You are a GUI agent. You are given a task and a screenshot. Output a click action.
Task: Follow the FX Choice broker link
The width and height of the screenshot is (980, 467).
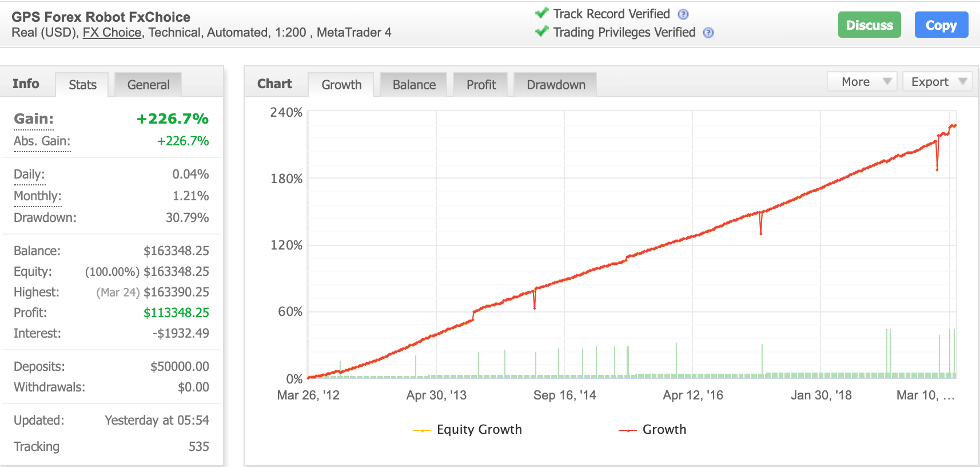coord(112,33)
